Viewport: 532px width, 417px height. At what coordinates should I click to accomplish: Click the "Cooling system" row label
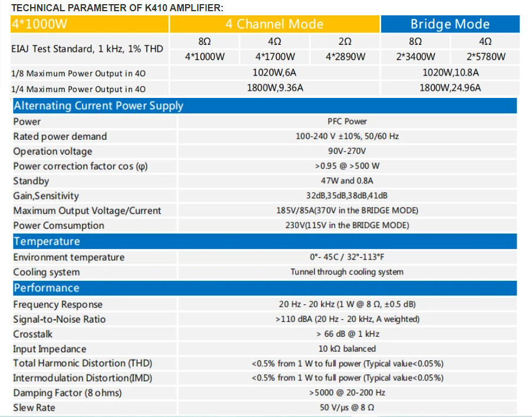point(47,272)
